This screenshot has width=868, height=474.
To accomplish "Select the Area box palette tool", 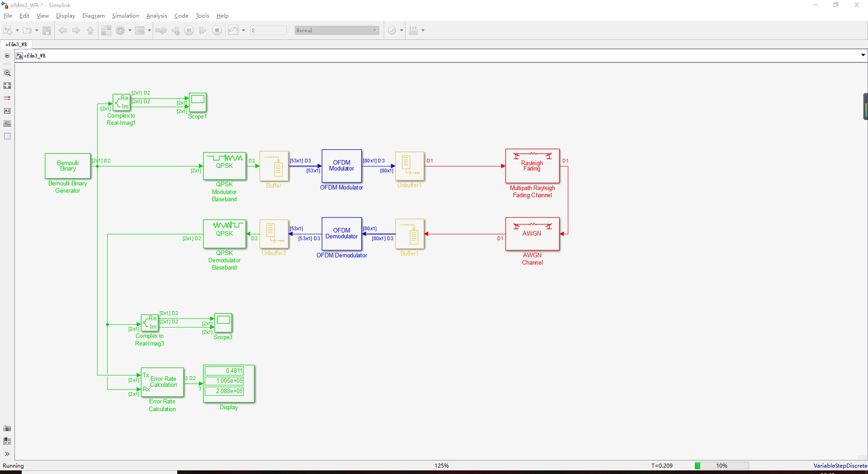I will [7, 136].
